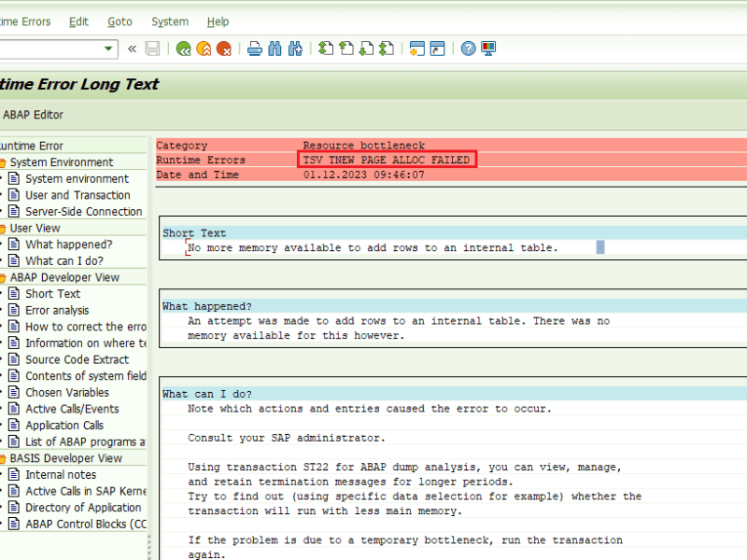Click the orange Exit icon
Viewport: 747px width, 560px height.
(x=204, y=49)
